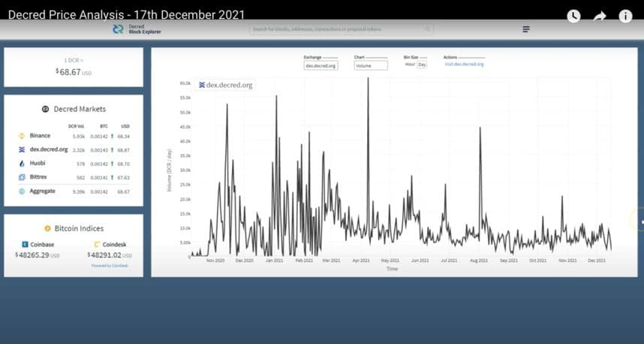Select the Aggregate market row
This screenshot has height=344, width=644.
tap(74, 192)
